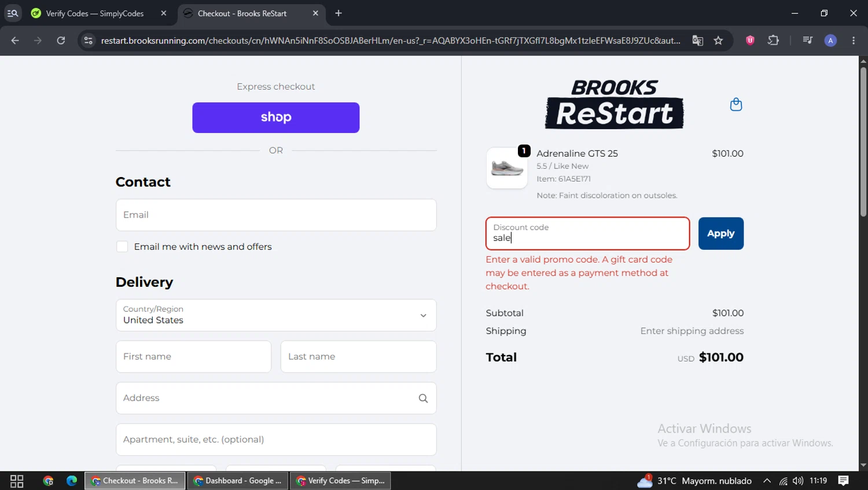Open the shopping bag cart icon

point(736,105)
